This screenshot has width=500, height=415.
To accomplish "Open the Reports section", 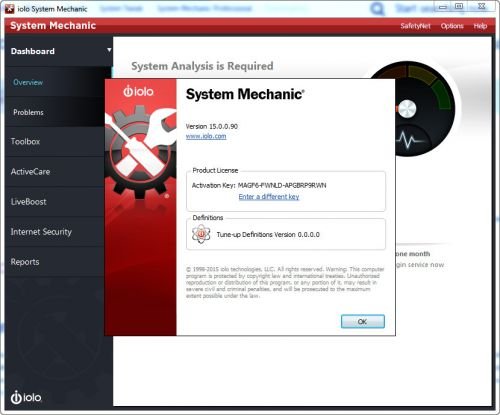I will (x=25, y=262).
